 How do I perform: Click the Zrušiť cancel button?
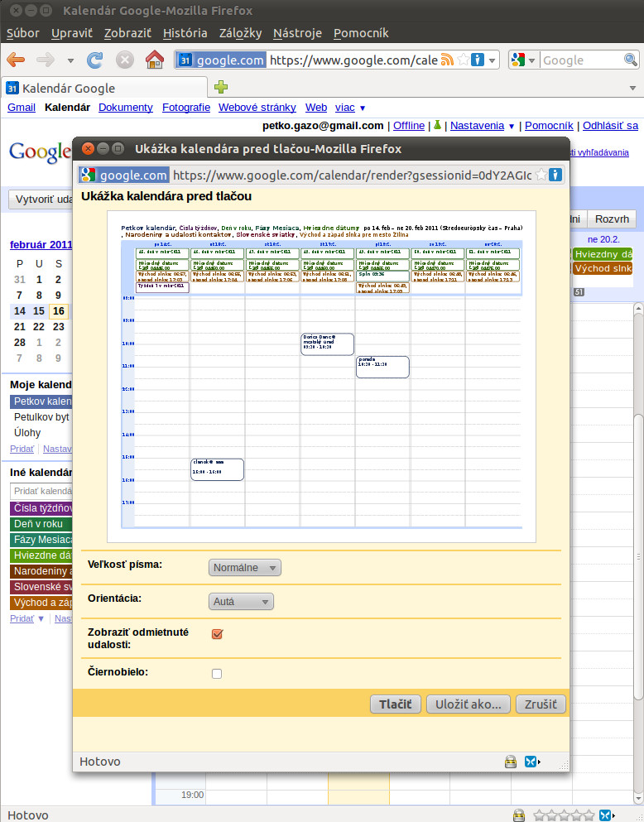(x=541, y=704)
